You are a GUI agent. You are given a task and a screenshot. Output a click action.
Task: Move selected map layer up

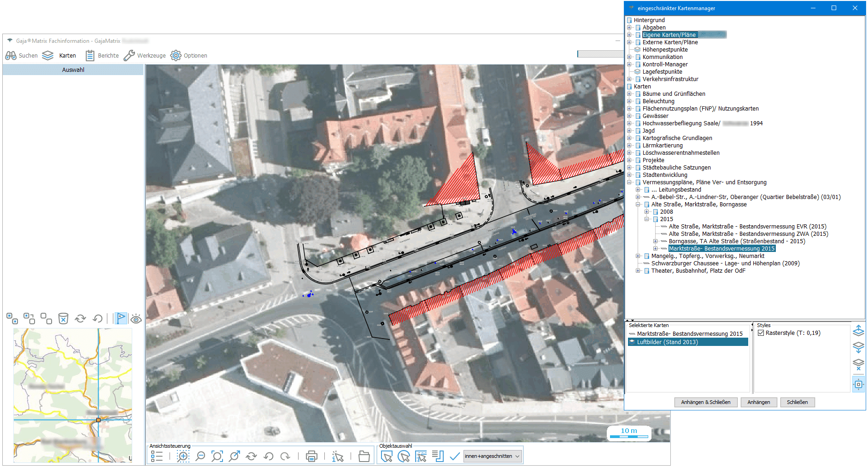point(858,331)
